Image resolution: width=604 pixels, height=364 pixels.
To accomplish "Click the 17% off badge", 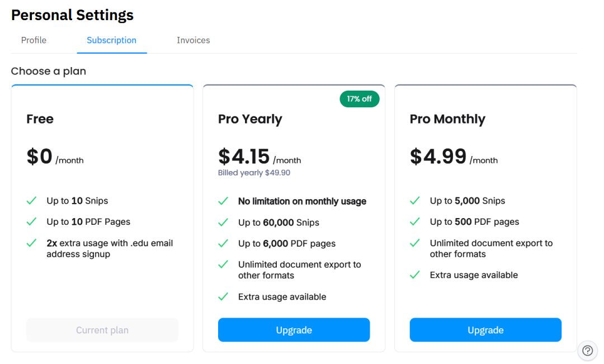I will point(359,99).
